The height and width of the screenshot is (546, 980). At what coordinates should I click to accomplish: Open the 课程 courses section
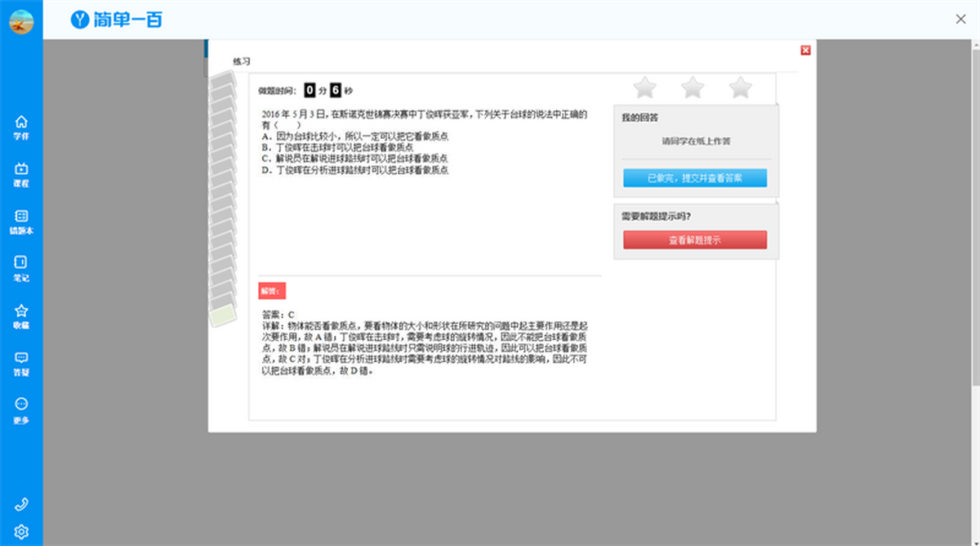coord(21,174)
